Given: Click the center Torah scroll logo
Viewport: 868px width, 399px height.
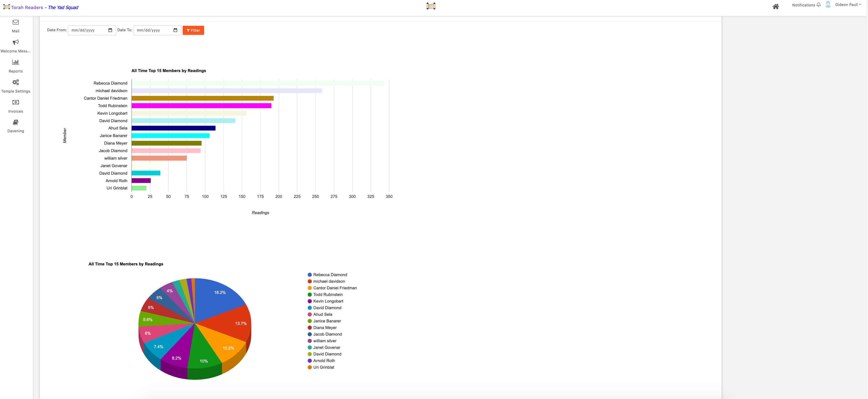Looking at the screenshot, I should pos(431,6).
